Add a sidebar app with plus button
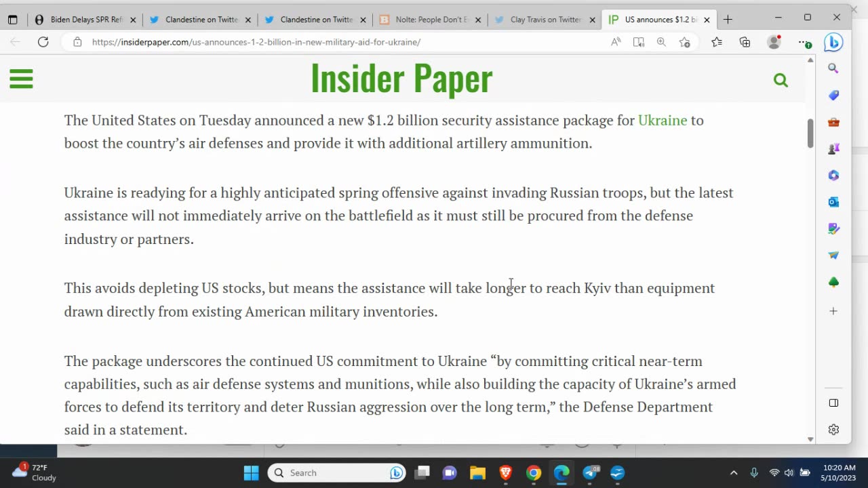 833,311
